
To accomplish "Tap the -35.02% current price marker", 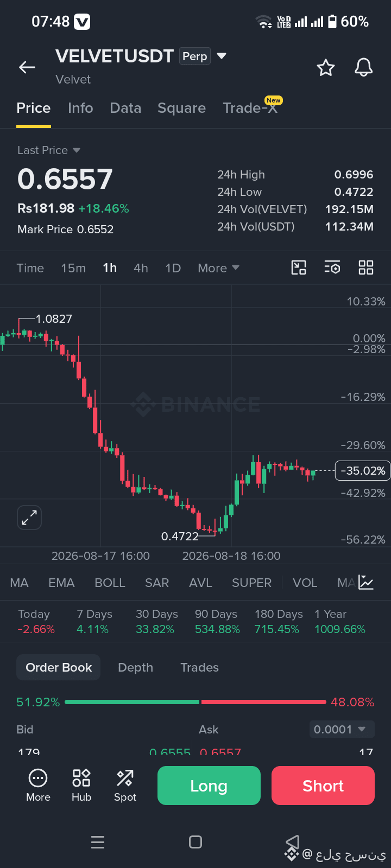I will (x=363, y=471).
